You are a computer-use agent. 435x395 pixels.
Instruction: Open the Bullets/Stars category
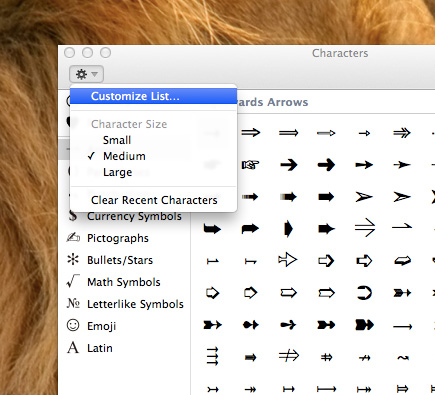[120, 260]
